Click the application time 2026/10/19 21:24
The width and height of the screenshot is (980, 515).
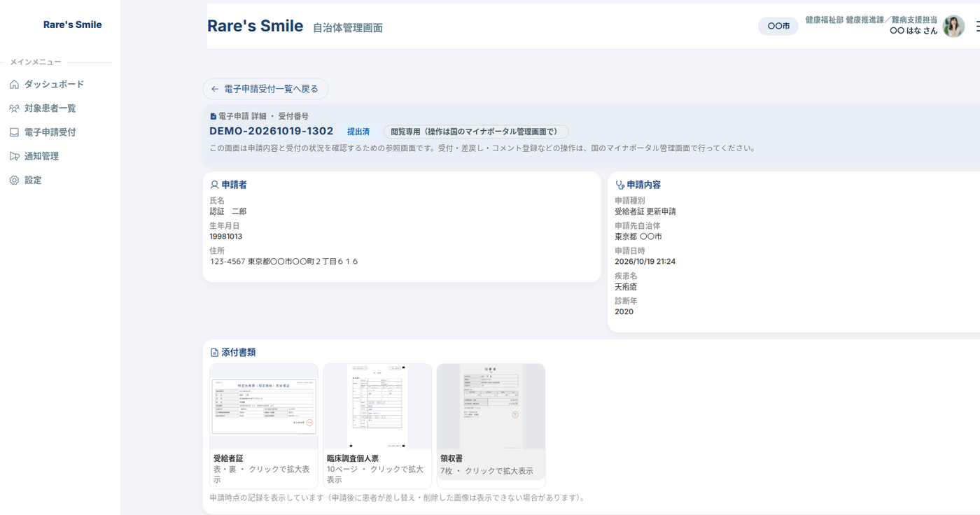coord(645,262)
